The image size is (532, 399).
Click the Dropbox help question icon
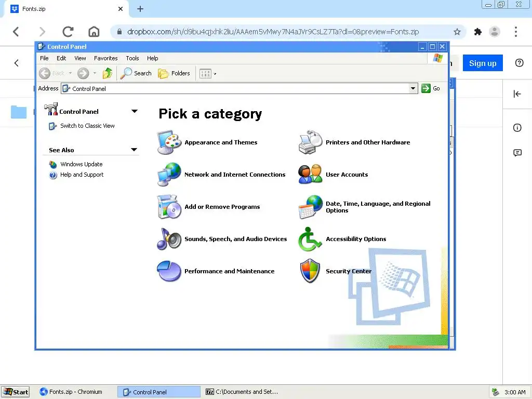519,63
